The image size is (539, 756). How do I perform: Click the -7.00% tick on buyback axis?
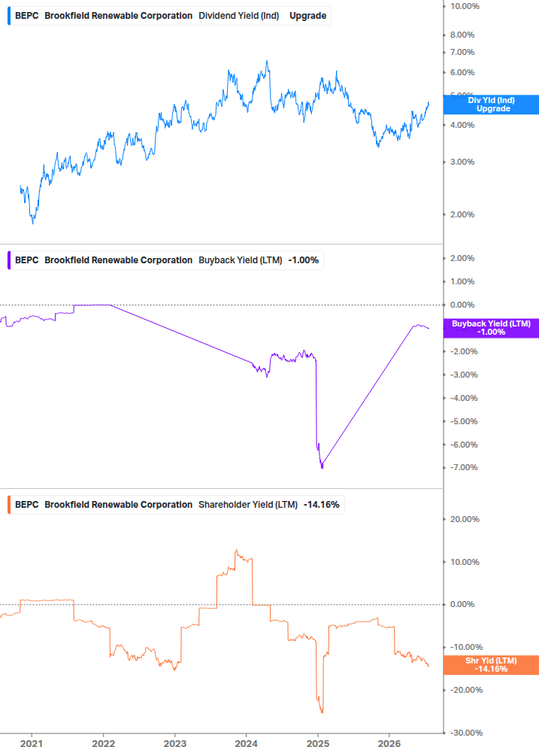463,467
